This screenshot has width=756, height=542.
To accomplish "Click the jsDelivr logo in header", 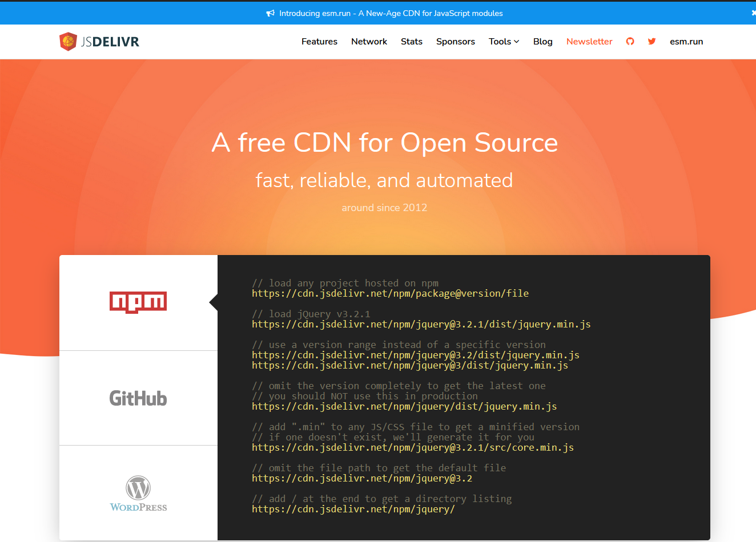I will (99, 42).
